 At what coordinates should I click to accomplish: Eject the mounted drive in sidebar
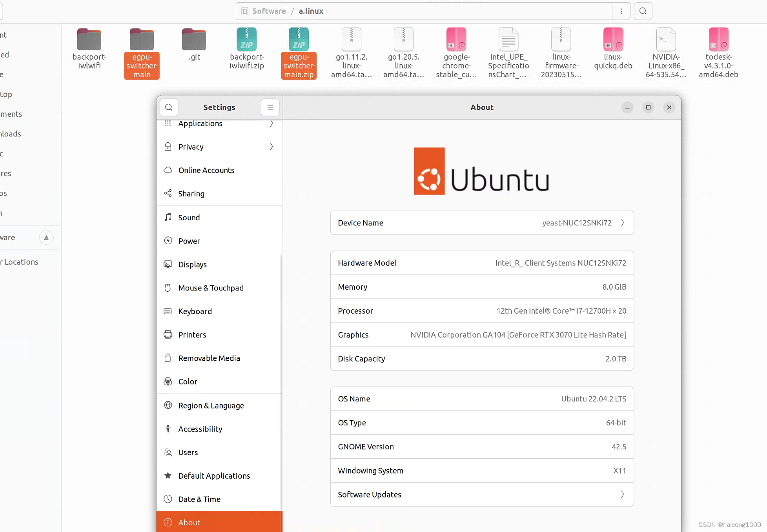pyautogui.click(x=46, y=238)
